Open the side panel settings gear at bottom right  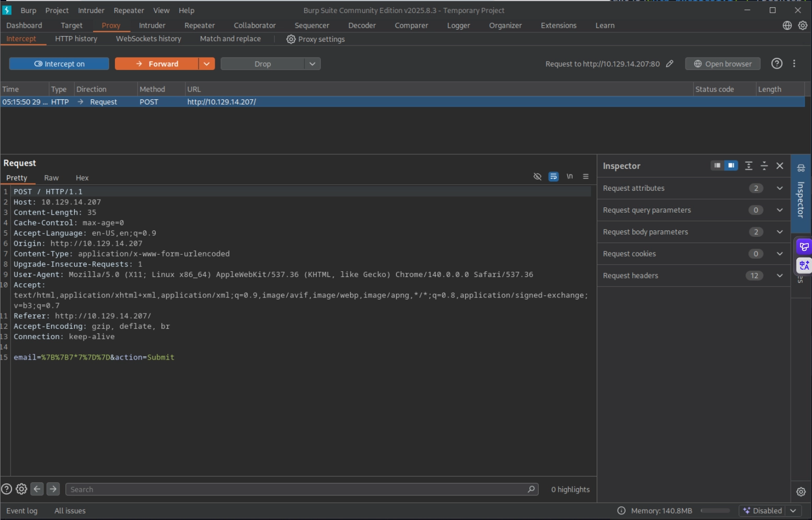[801, 492]
